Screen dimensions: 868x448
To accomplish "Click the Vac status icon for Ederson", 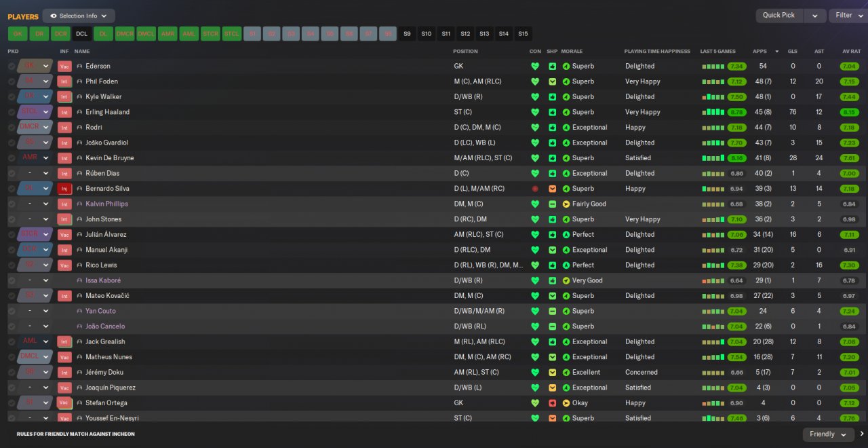I will pyautogui.click(x=64, y=67).
